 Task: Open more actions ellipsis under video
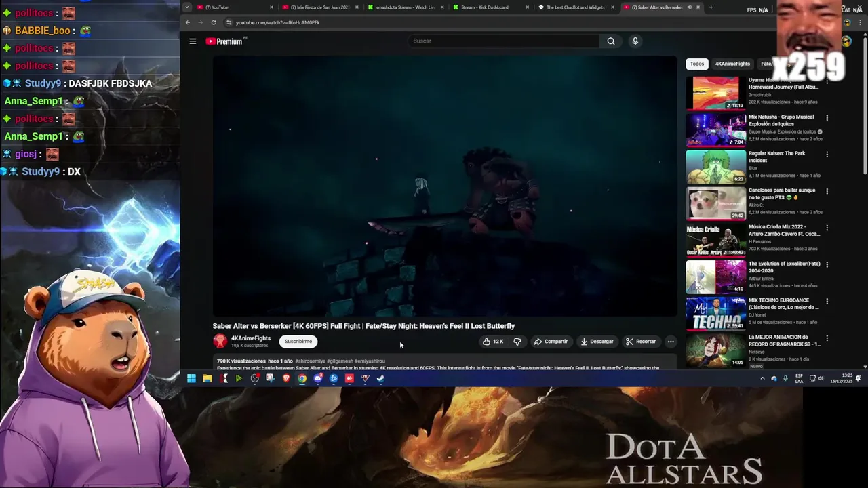point(671,342)
